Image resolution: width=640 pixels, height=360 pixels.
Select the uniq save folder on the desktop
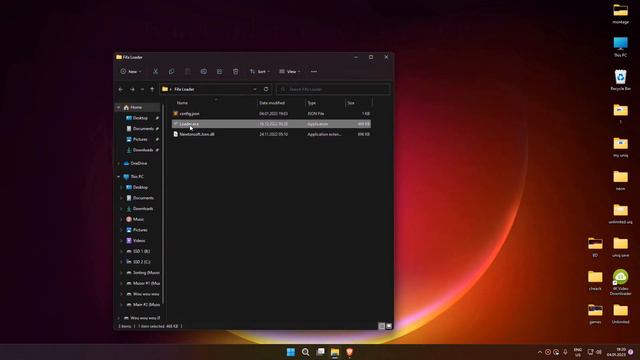pos(620,247)
